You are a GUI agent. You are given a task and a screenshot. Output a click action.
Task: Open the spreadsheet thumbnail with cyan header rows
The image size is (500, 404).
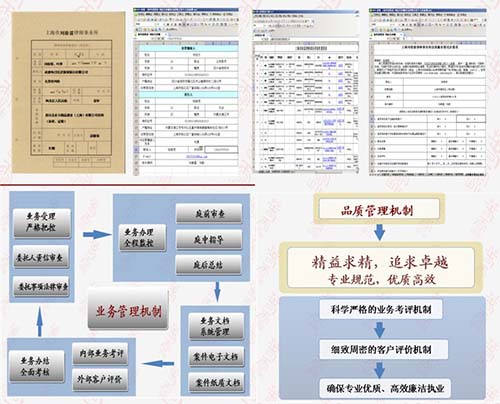click(x=186, y=91)
